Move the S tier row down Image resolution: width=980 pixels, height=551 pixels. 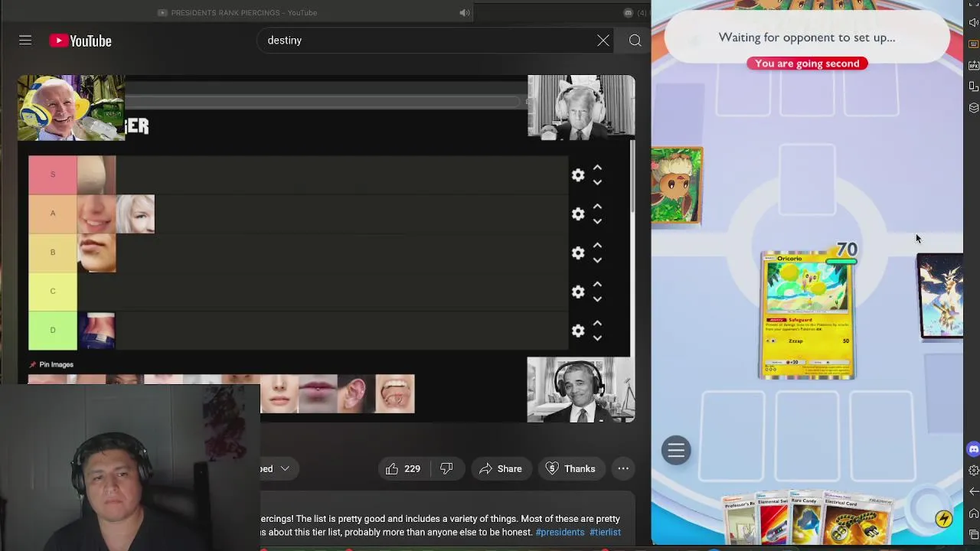[x=597, y=182]
